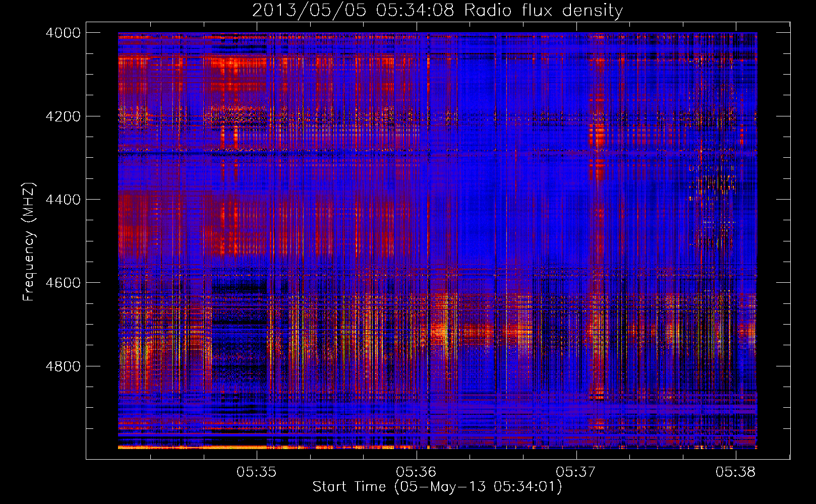Select the 4200 frequency tick label
Viewport: 816px width, 504px height.
(x=63, y=116)
